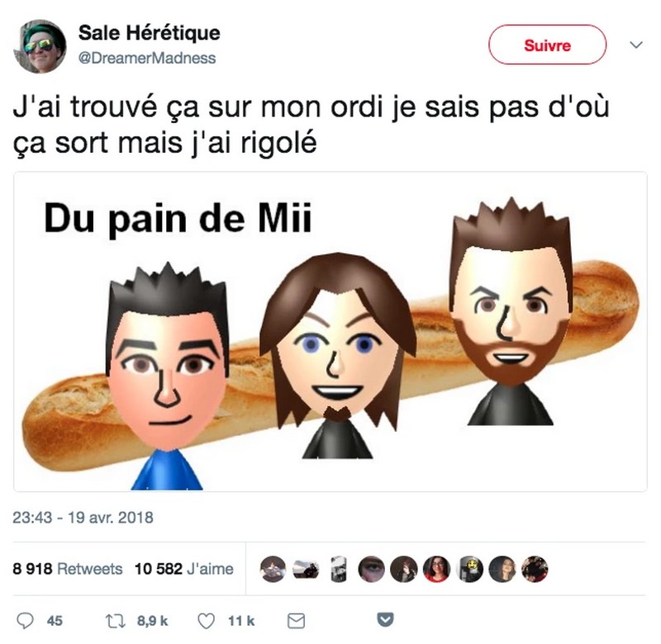View the 10 582 J'aime list
The width and height of the screenshot is (661, 644).
tap(183, 569)
